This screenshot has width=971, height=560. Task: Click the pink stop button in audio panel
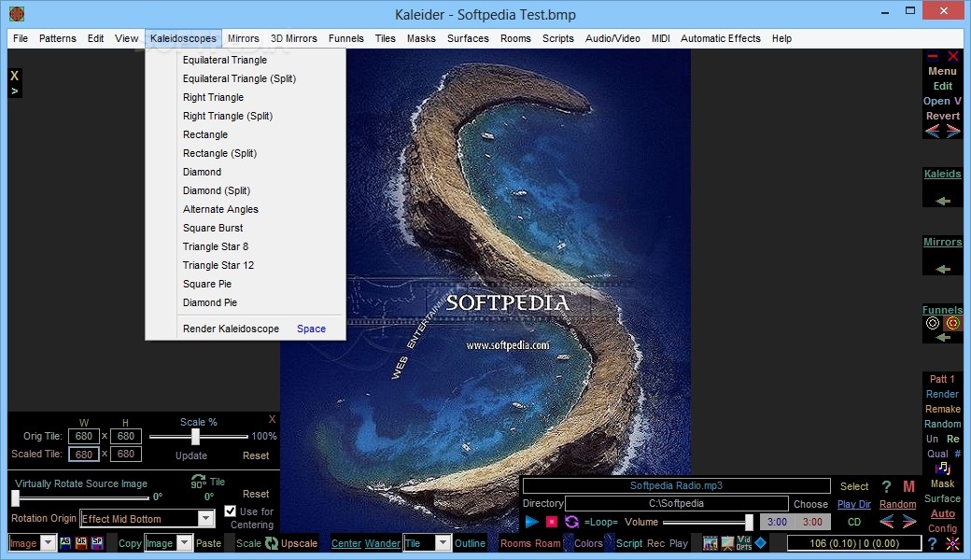pos(551,522)
